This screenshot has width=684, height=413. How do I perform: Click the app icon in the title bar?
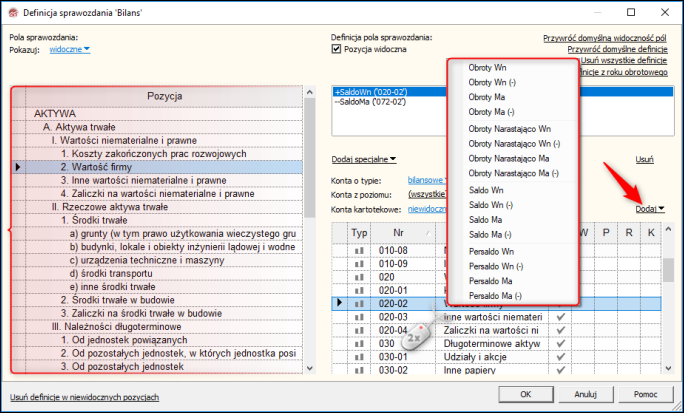tap(14, 13)
